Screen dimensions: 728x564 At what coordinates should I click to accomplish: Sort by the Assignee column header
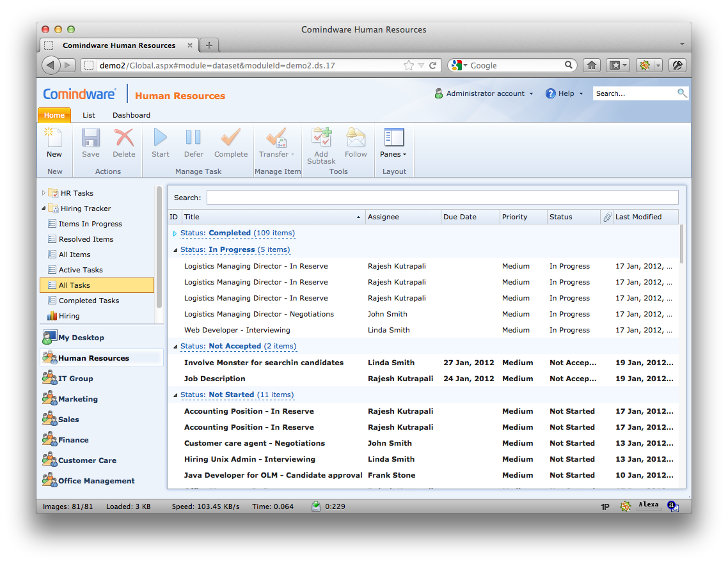point(403,217)
